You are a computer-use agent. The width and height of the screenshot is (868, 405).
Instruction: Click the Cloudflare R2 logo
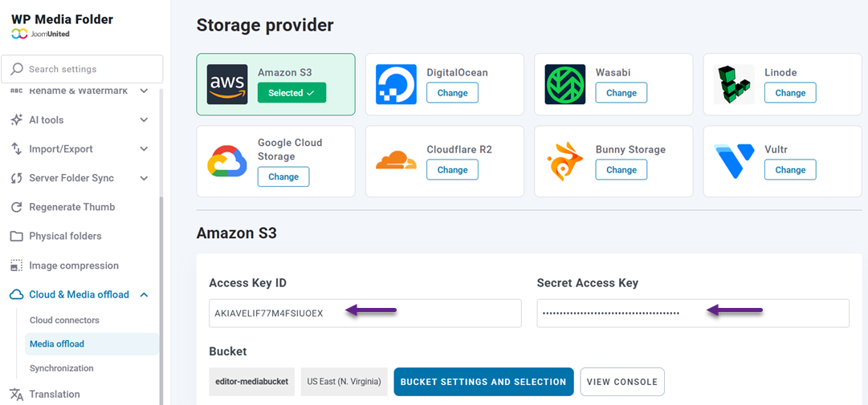pos(397,160)
